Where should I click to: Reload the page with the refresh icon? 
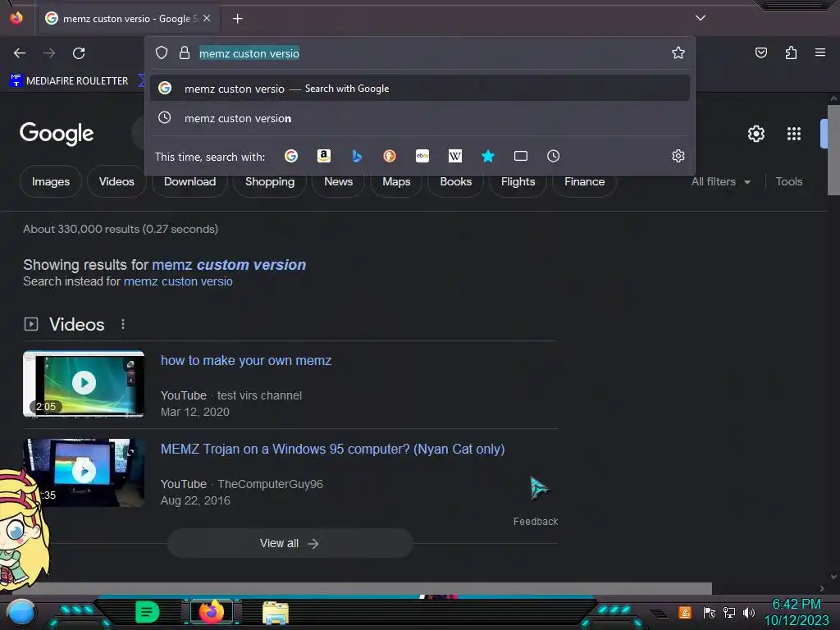(x=79, y=53)
